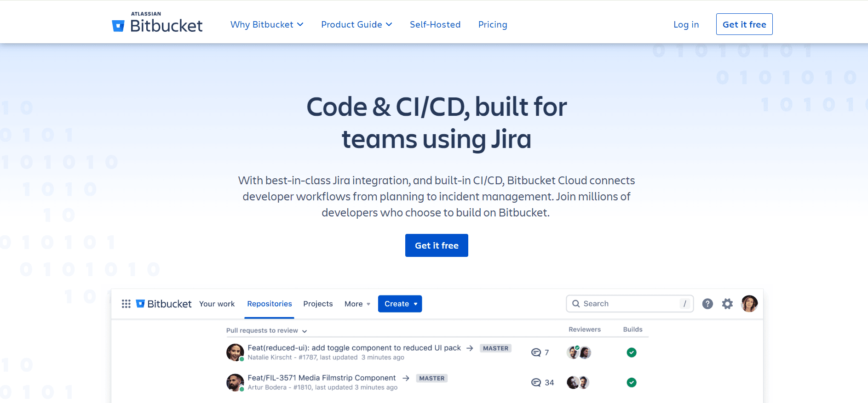Go to the Self-Hosted page
This screenshot has height=403, width=868.
click(x=435, y=24)
